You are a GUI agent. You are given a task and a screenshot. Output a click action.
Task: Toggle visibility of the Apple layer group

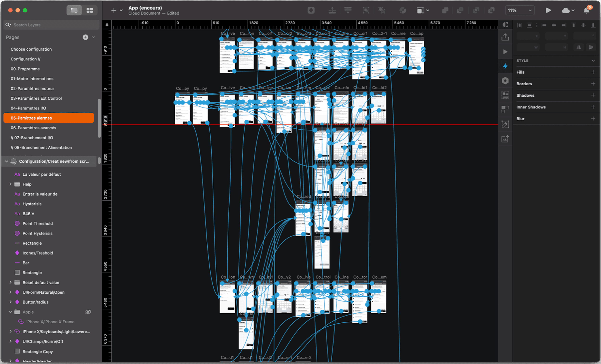click(x=88, y=312)
